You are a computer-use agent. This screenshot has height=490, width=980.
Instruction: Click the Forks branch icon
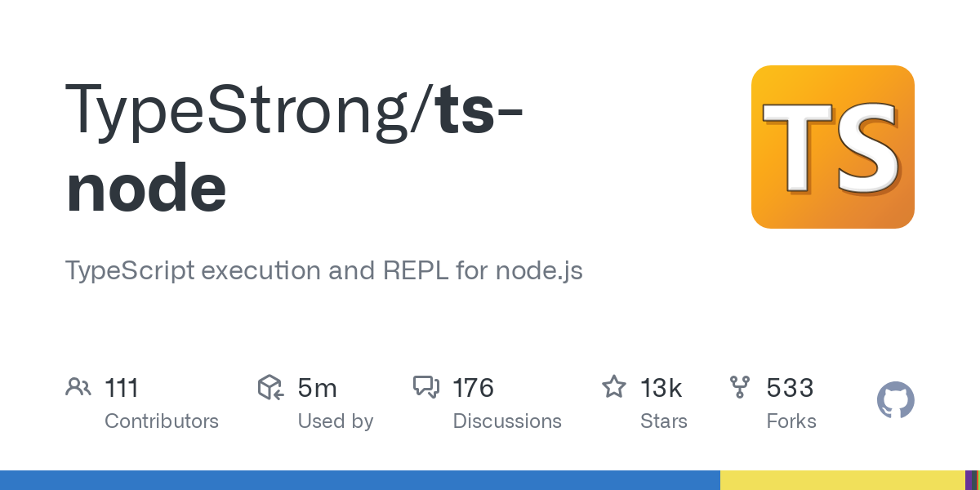pyautogui.click(x=740, y=387)
